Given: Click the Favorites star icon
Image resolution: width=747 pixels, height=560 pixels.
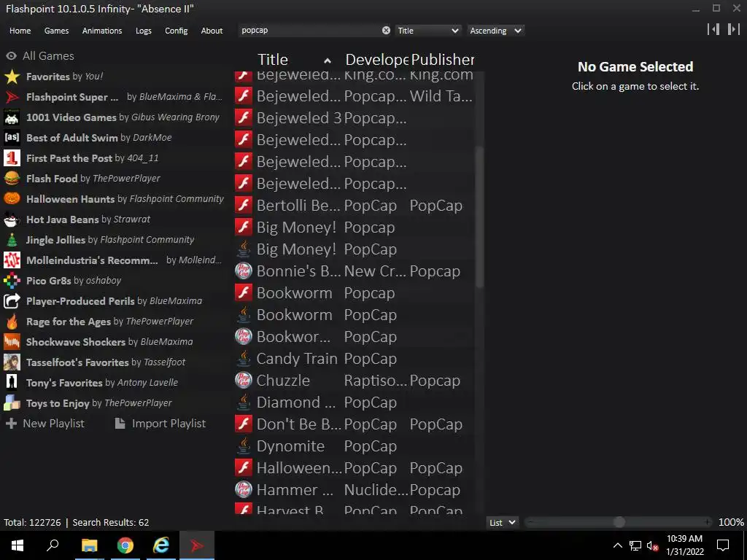Looking at the screenshot, I should (x=12, y=76).
